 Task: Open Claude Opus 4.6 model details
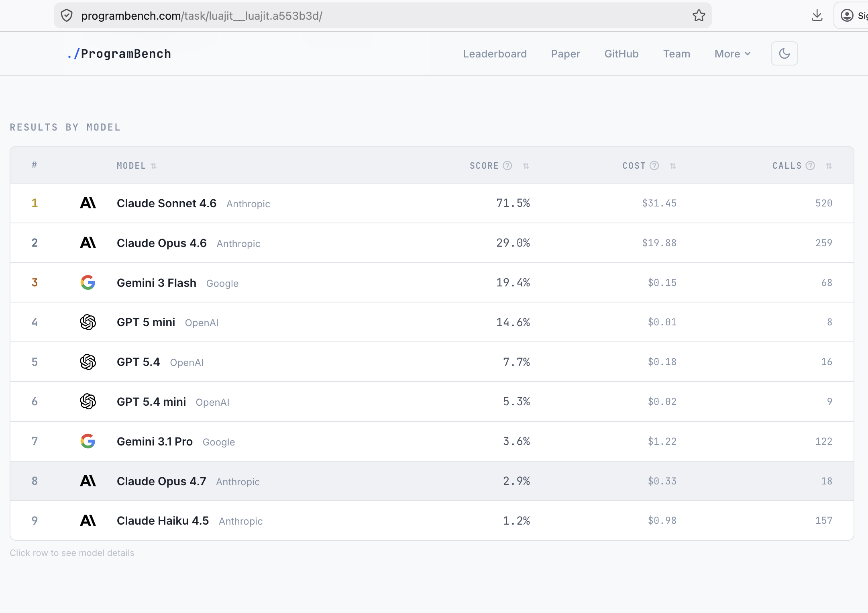point(162,243)
